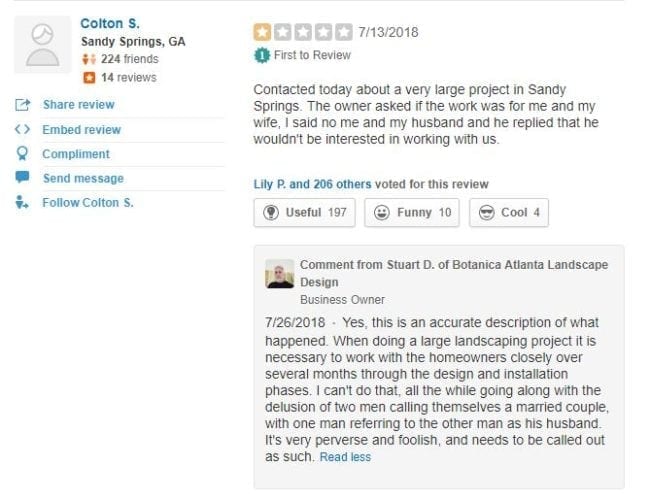Click the Embed review code icon
Image resolution: width=650 pixels, height=499 pixels.
click(22, 130)
